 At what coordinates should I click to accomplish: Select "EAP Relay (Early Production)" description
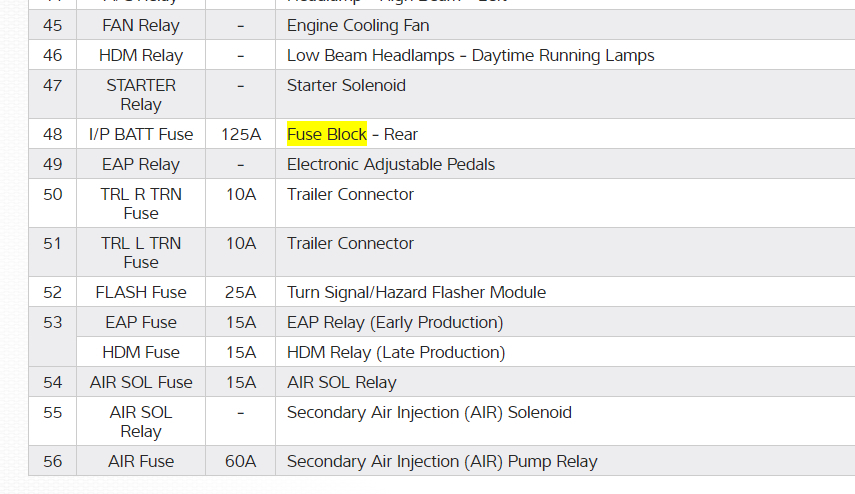(x=395, y=322)
